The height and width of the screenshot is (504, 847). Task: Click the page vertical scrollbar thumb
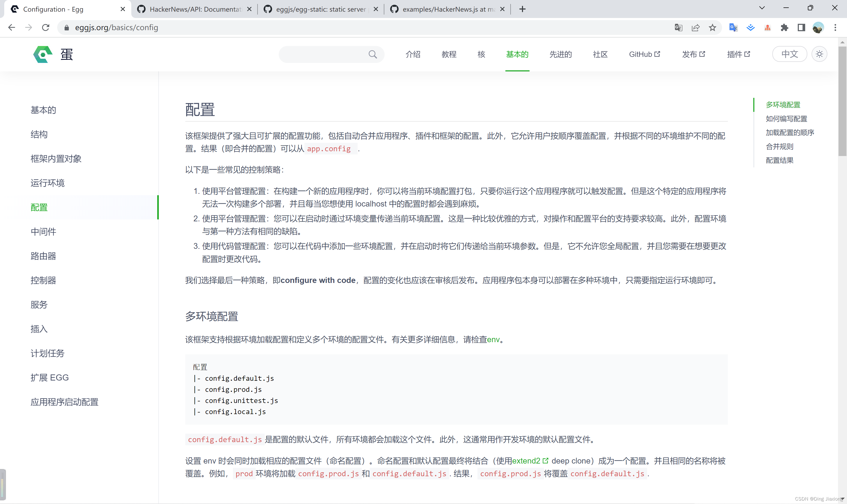coord(842,101)
